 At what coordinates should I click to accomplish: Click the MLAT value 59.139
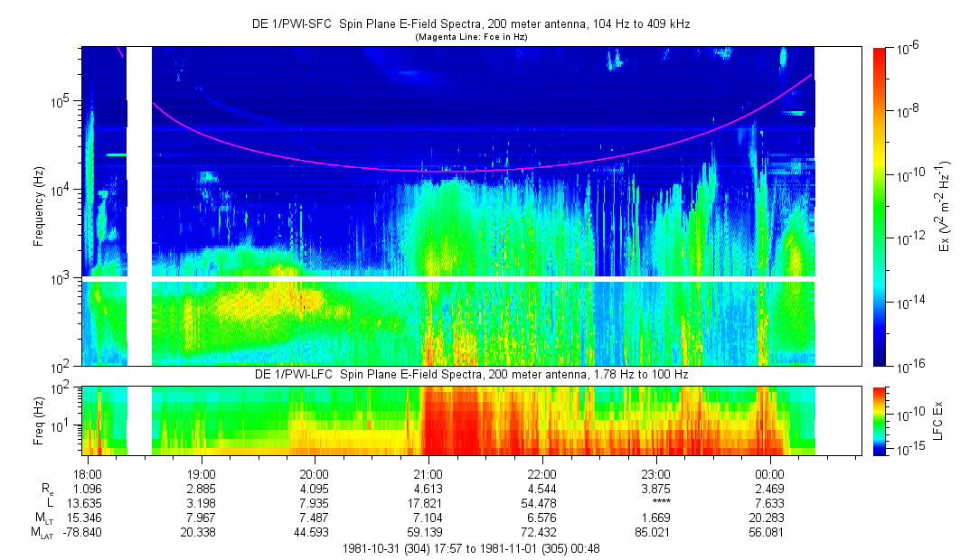point(427,532)
